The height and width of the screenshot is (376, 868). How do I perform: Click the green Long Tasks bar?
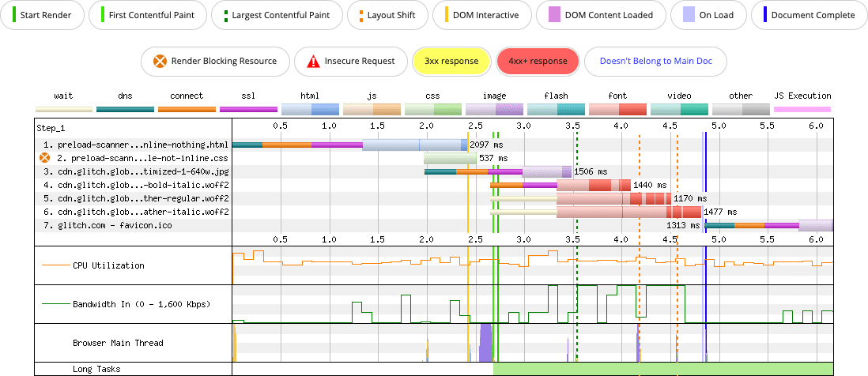point(662,369)
